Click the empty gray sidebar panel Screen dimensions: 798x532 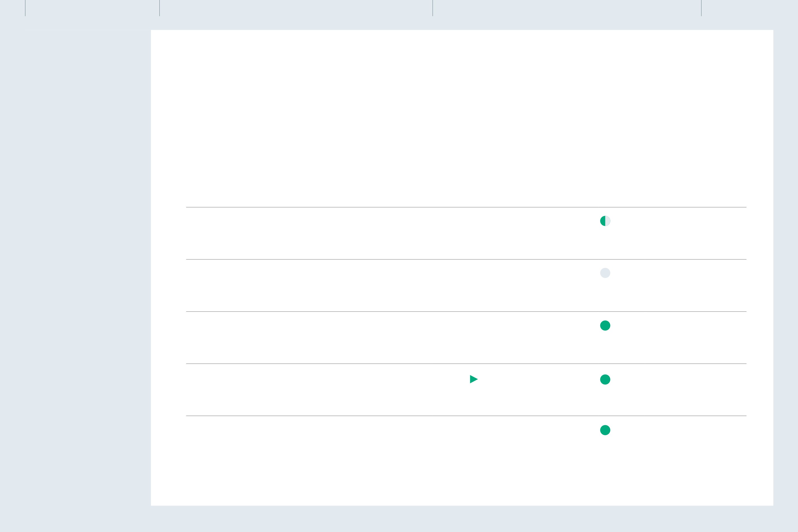click(x=88, y=268)
